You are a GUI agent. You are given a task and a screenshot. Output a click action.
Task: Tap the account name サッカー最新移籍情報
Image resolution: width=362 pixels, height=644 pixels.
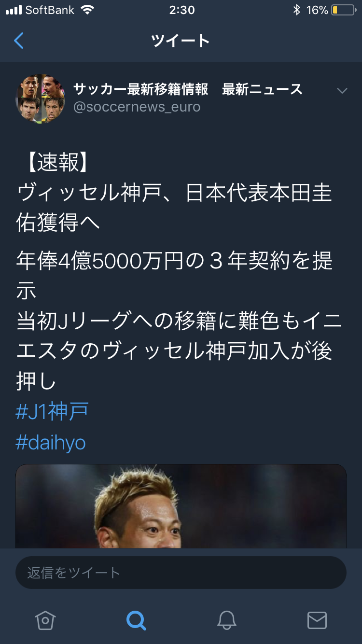[141, 89]
